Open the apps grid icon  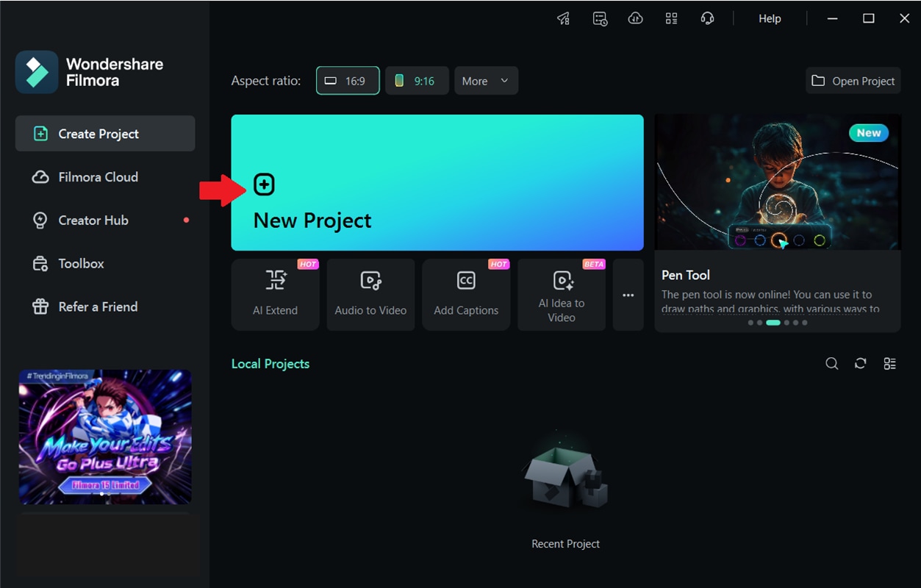pyautogui.click(x=671, y=18)
